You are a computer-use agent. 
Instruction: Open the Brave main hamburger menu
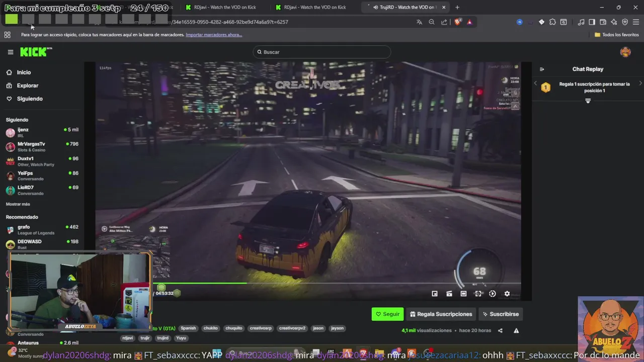click(x=636, y=22)
